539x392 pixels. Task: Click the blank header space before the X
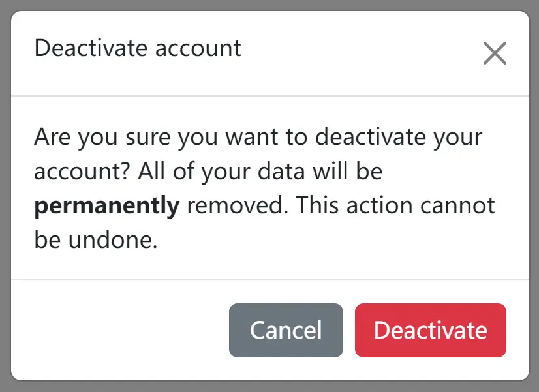click(x=361, y=53)
